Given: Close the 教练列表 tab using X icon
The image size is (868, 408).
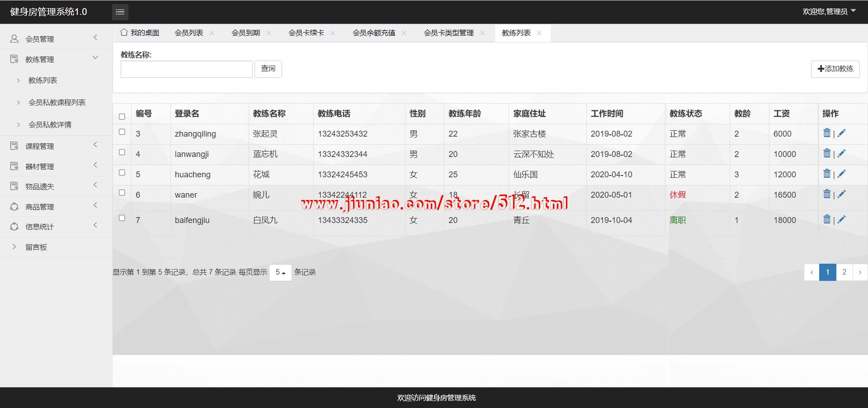Looking at the screenshot, I should tap(539, 33).
